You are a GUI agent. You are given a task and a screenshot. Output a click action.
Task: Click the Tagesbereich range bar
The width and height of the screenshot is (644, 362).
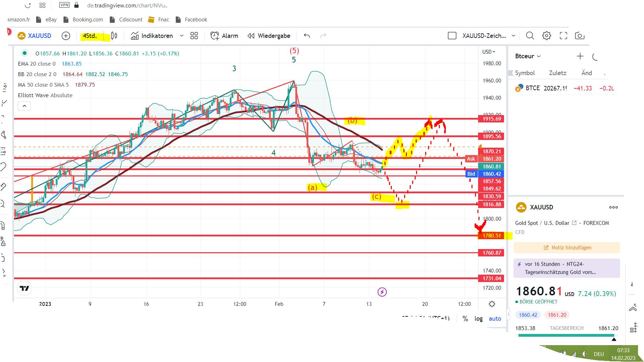[x=566, y=336]
